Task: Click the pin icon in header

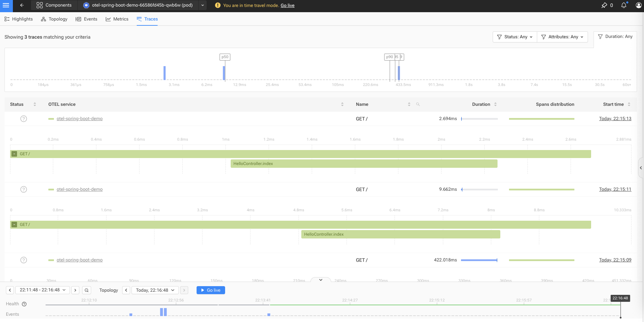Action: tap(604, 5)
